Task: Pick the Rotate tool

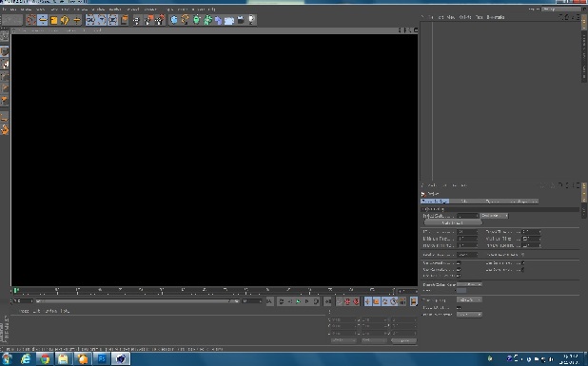Action: click(x=65, y=20)
